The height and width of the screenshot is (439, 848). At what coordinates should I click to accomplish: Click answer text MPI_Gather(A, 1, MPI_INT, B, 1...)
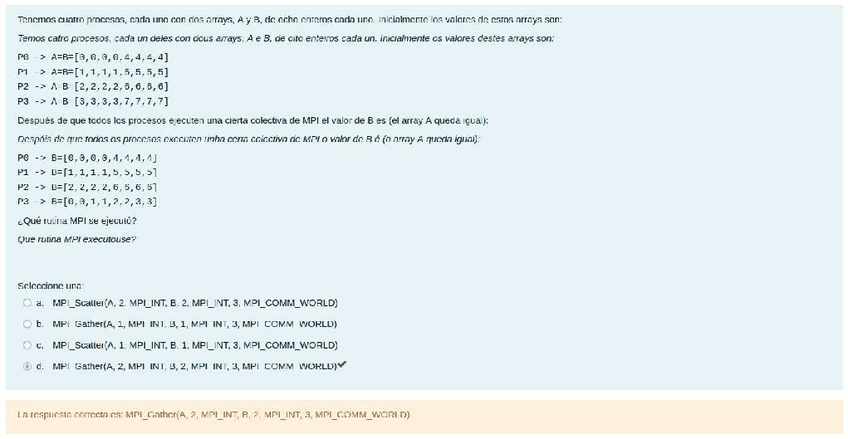(195, 324)
